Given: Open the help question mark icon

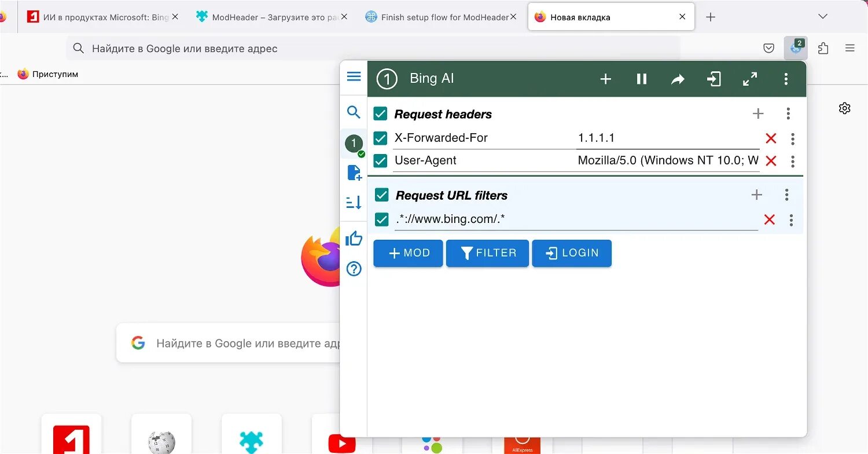Looking at the screenshot, I should click(354, 269).
